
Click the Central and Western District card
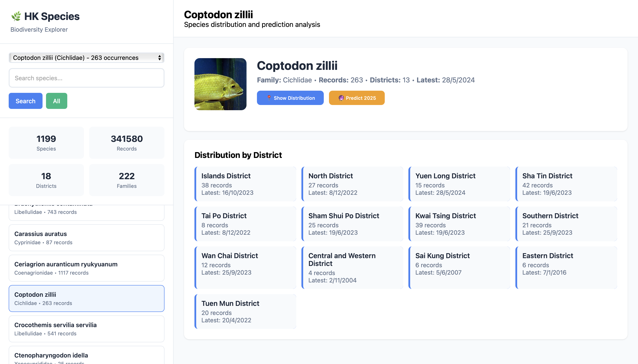click(x=352, y=267)
